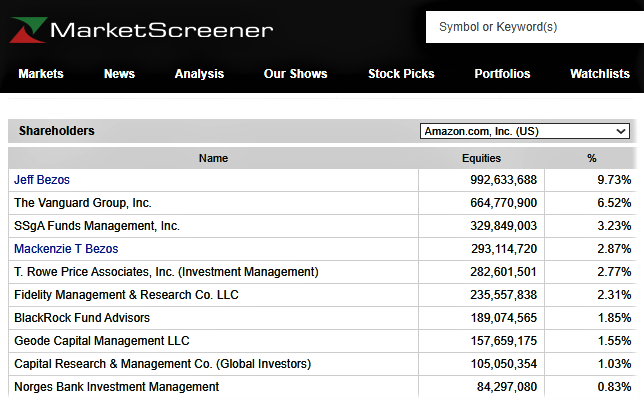Click the Shareholders section title
Screen dimensions: 644x405
(57, 131)
